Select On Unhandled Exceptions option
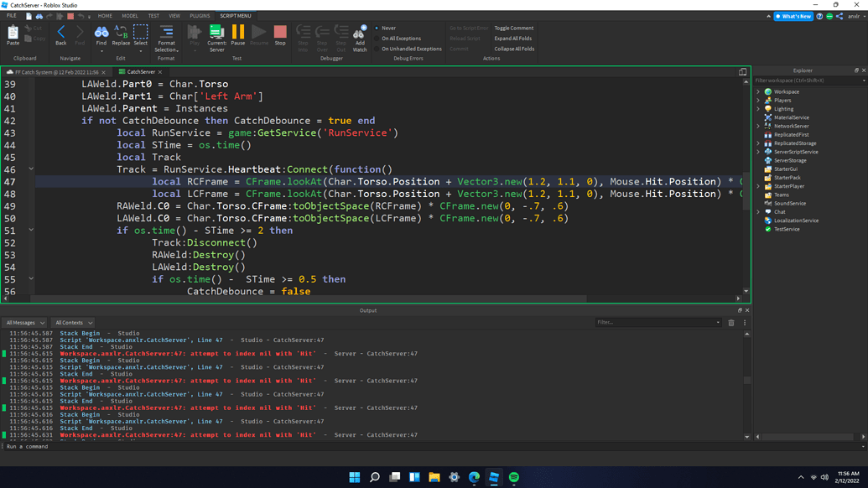Viewport: 868px width, 488px height. point(408,49)
